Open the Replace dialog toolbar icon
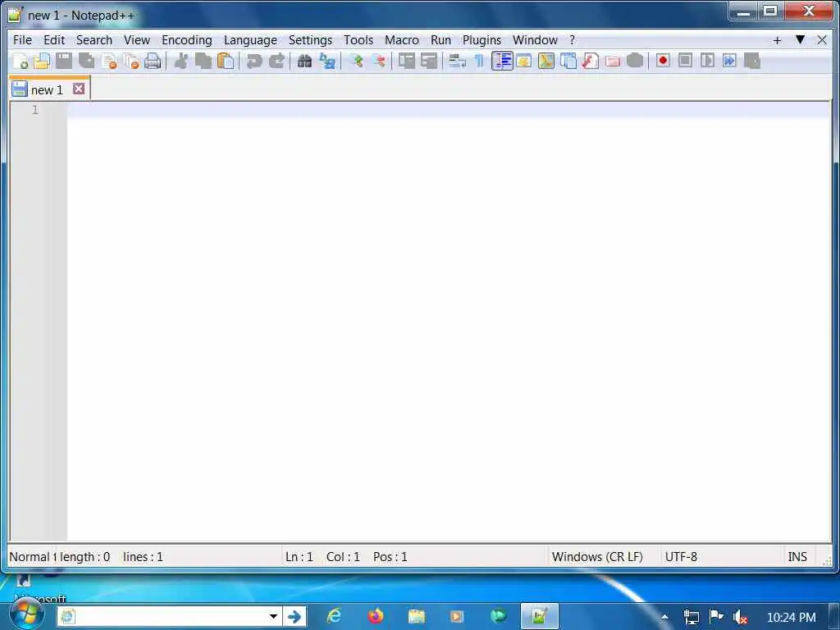The image size is (840, 630). (326, 61)
